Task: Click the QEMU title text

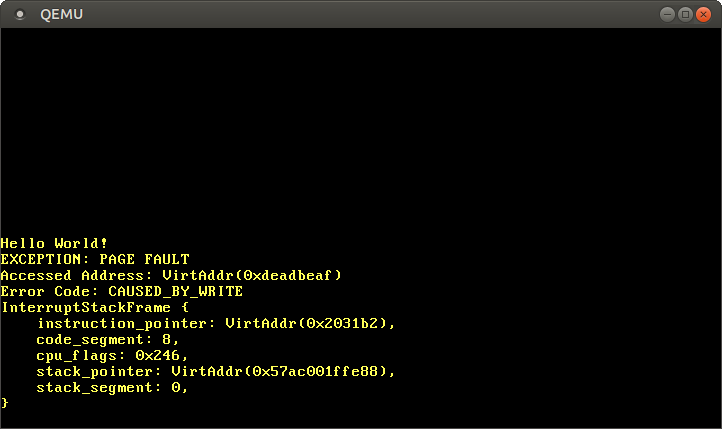Action: point(62,14)
